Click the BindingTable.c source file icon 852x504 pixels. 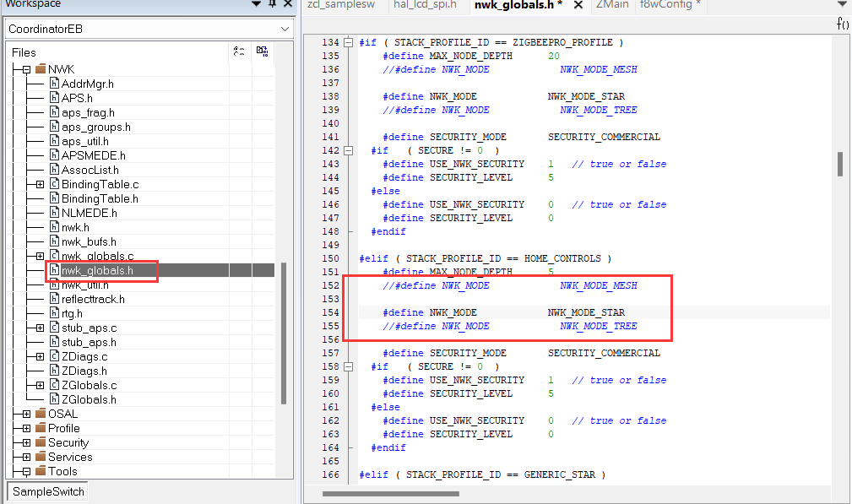pos(54,183)
